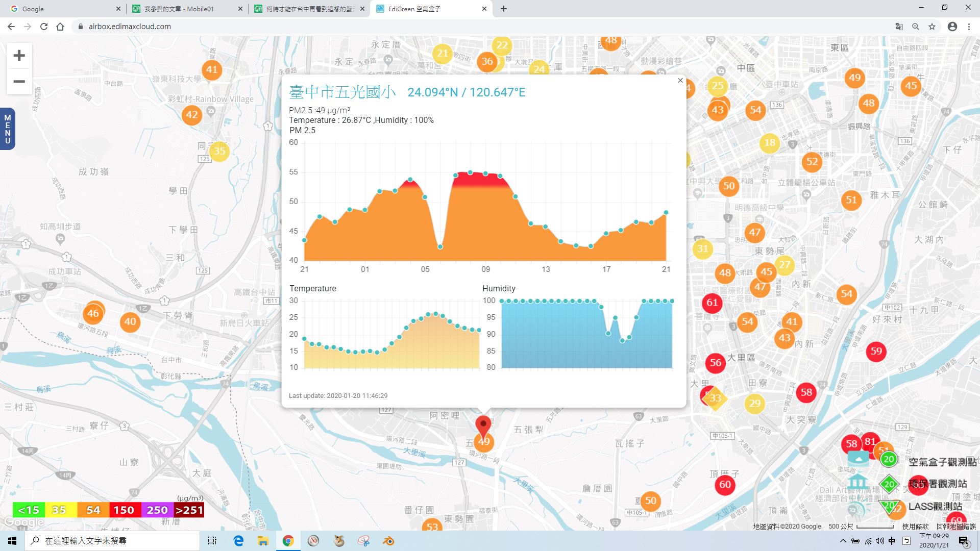The width and height of the screenshot is (980, 551).
Task: Click the purple 250 legend swatch
Action: (157, 510)
